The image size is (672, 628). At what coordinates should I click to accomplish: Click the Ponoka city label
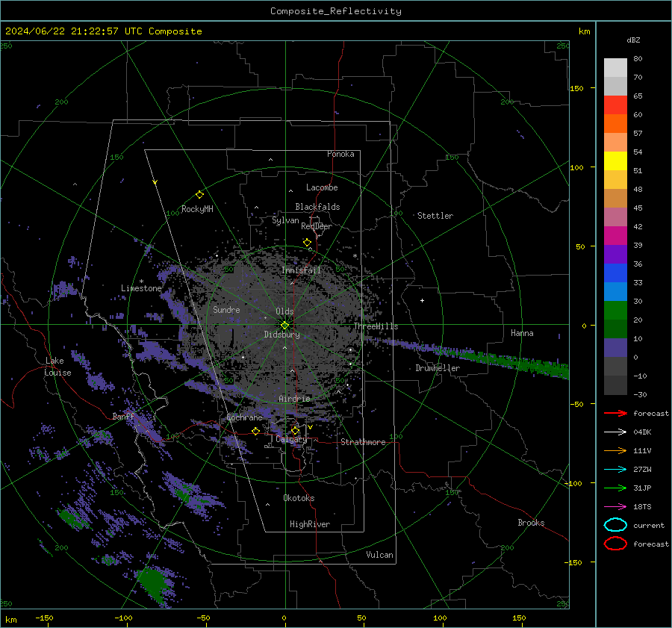[340, 154]
